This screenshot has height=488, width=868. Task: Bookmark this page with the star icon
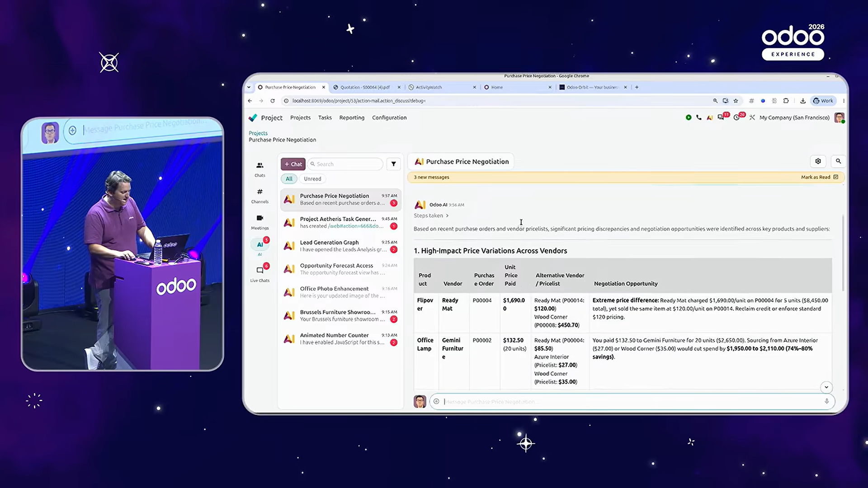(736, 101)
